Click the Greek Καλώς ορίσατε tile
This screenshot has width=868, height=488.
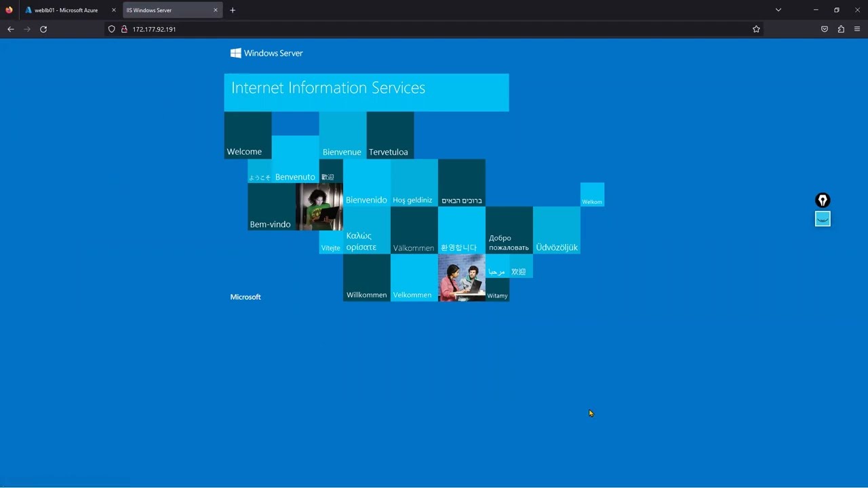(x=366, y=230)
